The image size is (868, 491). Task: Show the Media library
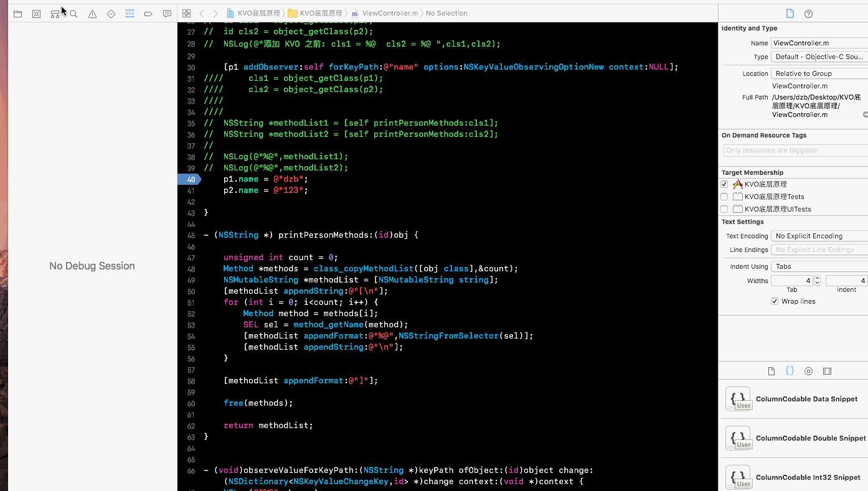pyautogui.click(x=827, y=372)
